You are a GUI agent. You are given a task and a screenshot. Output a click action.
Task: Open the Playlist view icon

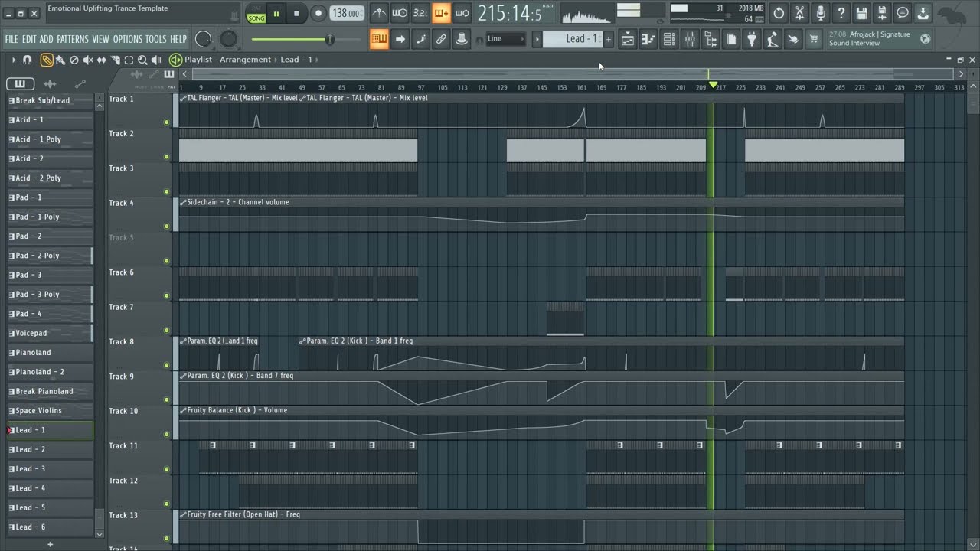(627, 39)
